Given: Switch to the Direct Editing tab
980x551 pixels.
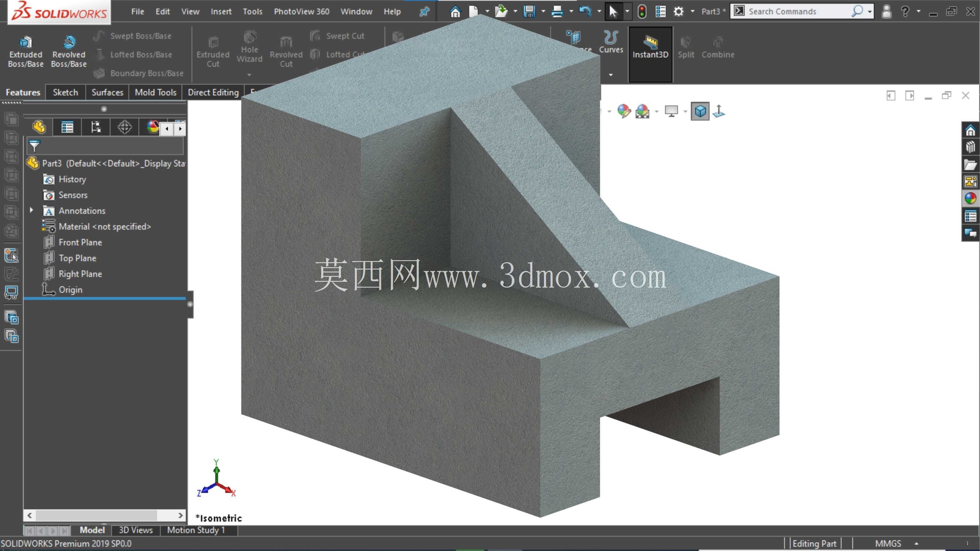Looking at the screenshot, I should (213, 92).
